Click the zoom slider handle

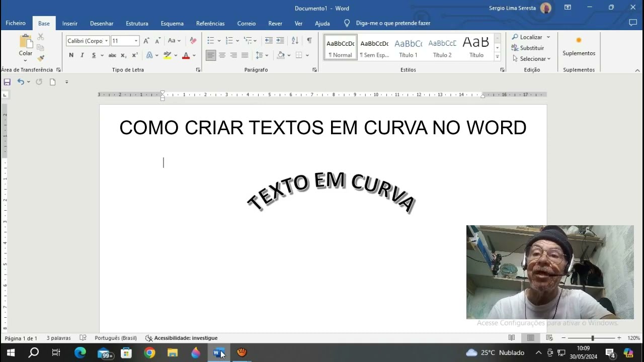(592, 338)
